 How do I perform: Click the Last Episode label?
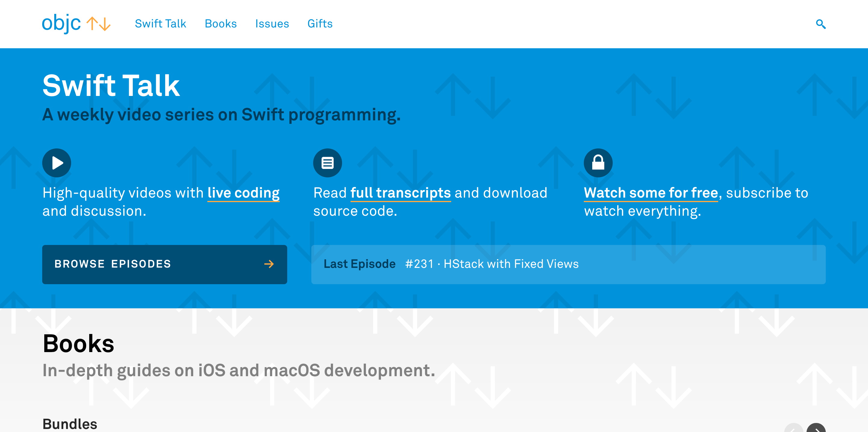(x=359, y=264)
